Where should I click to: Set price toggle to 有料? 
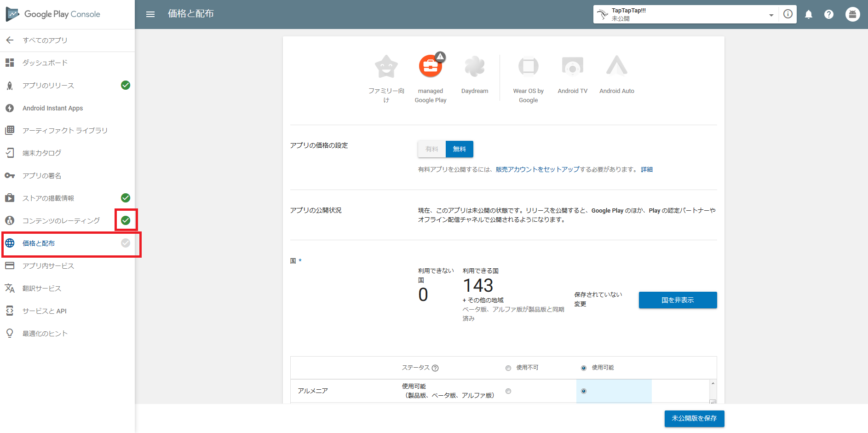(432, 149)
